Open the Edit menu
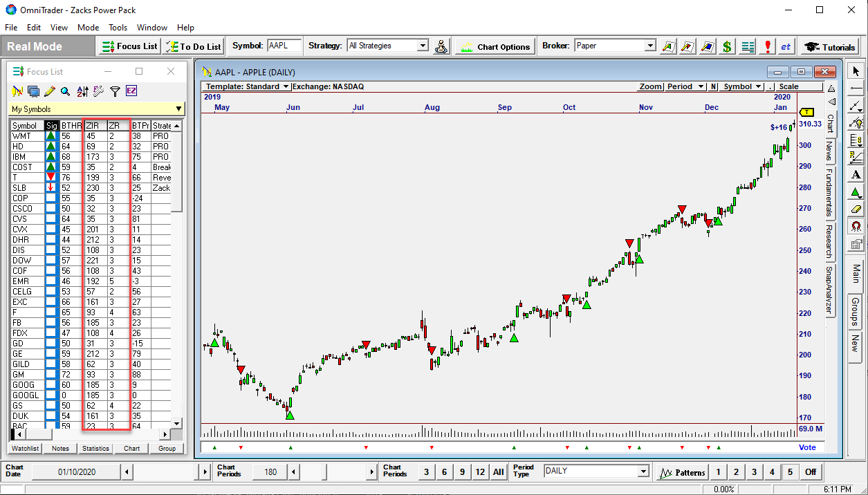The height and width of the screenshot is (495, 868). [x=34, y=28]
